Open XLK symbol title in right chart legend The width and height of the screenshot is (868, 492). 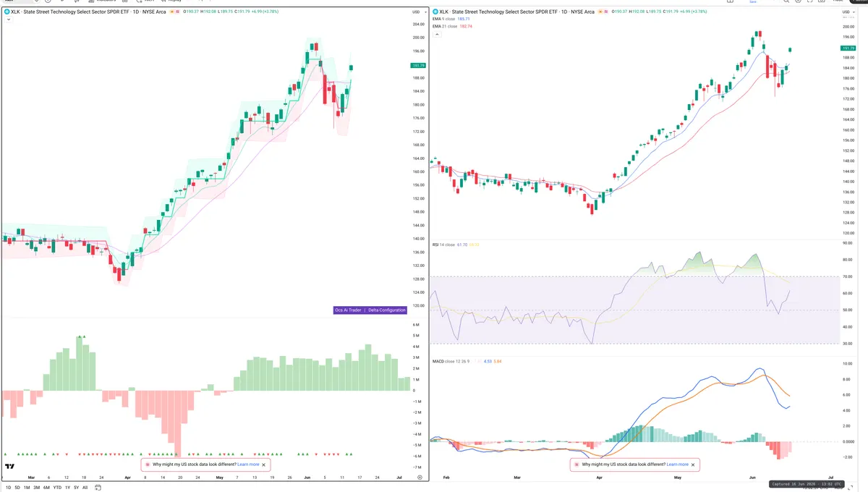518,12
